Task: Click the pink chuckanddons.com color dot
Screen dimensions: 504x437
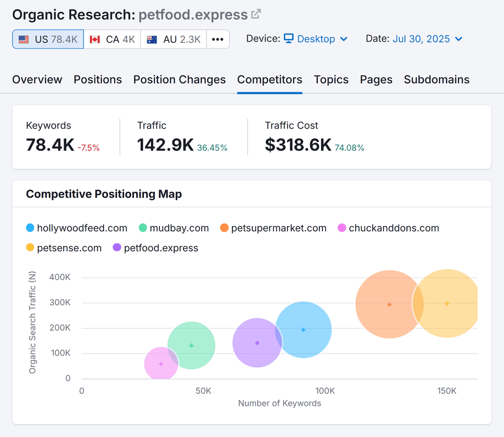Action: tap(342, 228)
